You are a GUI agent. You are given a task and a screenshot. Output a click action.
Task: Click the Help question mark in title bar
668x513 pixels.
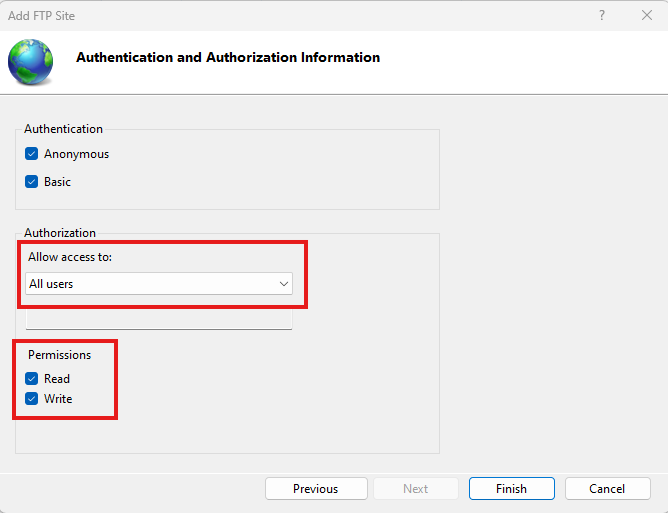(602, 15)
